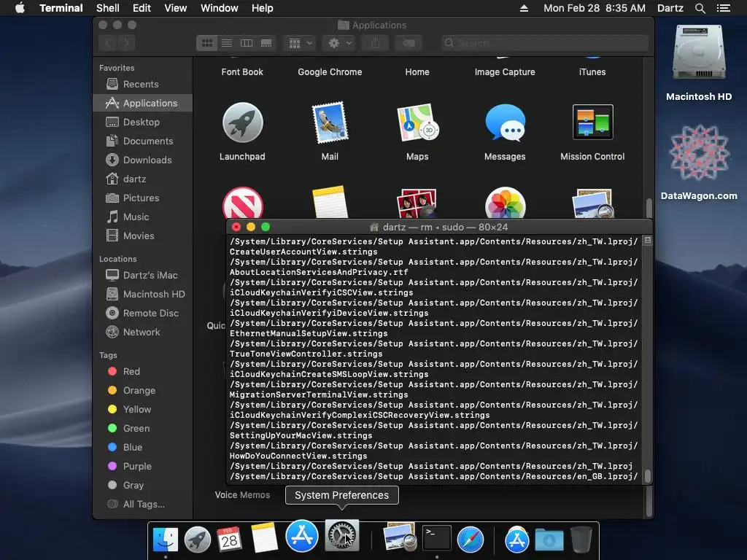Open the Finder action gear dropdown
Screen dimensions: 747x560
tap(339, 43)
